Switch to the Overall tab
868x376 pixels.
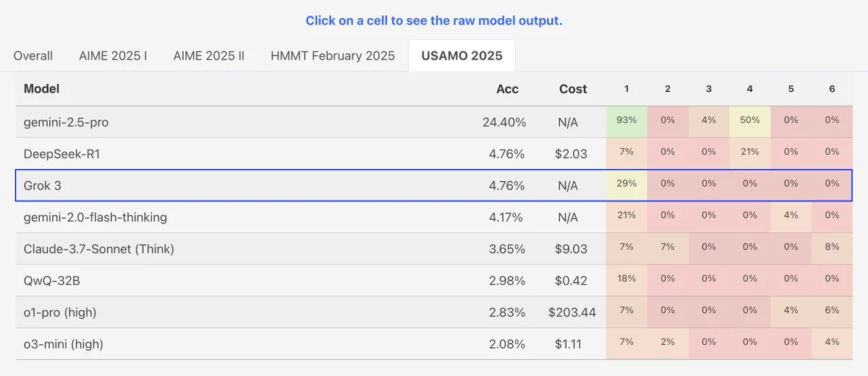[33, 56]
